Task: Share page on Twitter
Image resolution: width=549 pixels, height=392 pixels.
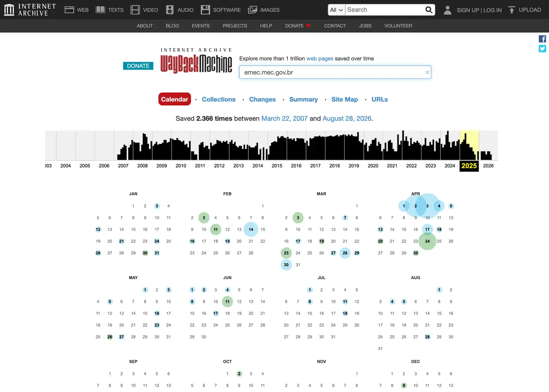Action: tap(542, 48)
